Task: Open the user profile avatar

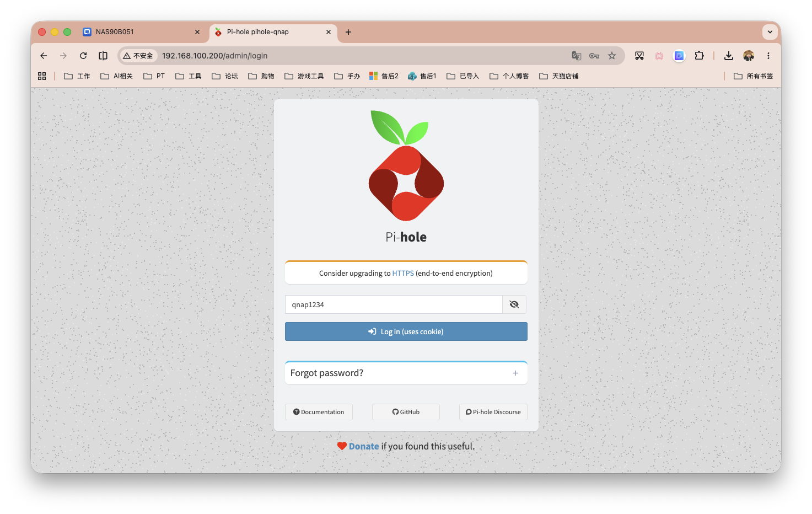Action: (749, 56)
